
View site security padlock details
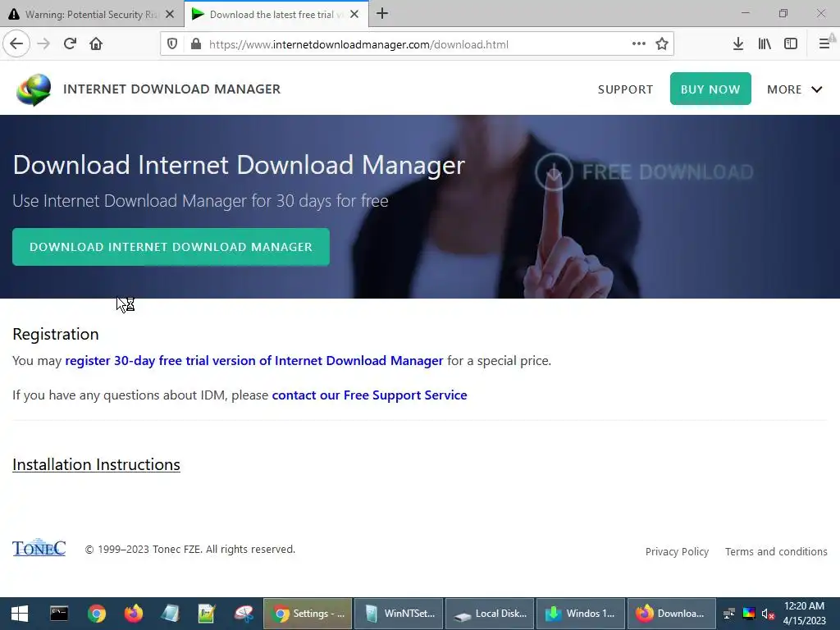(x=196, y=44)
